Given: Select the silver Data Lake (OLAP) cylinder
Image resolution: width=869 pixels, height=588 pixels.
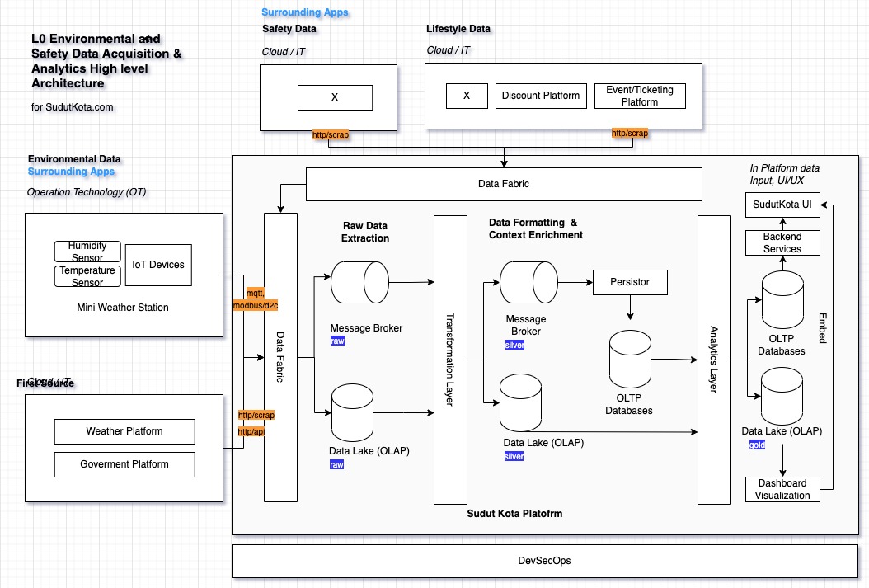Looking at the screenshot, I should point(520,403).
